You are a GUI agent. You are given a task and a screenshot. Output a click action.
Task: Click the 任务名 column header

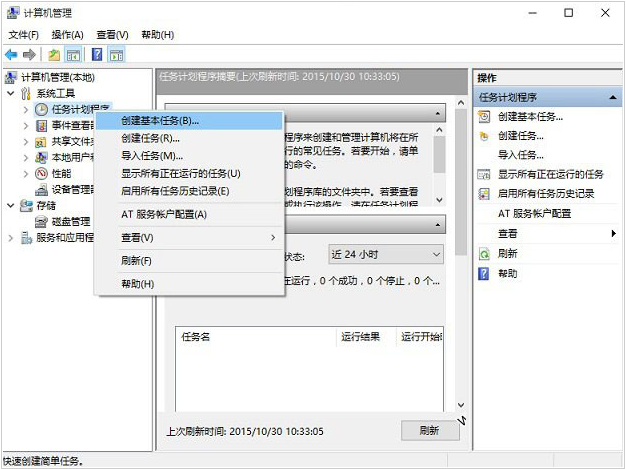(x=196, y=337)
